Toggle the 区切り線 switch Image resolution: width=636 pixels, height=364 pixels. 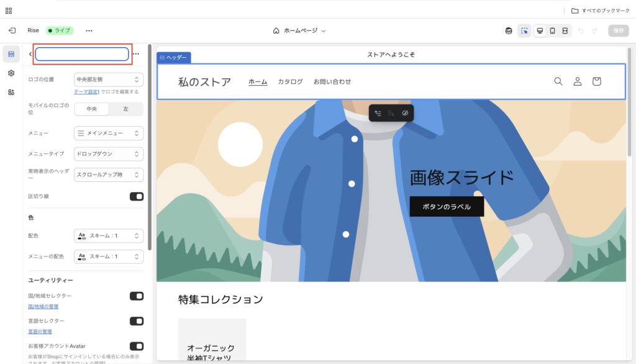point(136,196)
